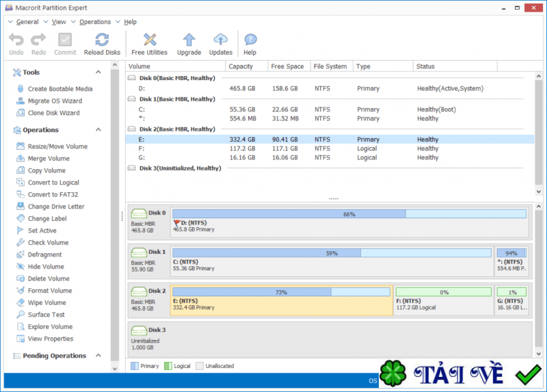The image size is (547, 392).
Task: Expand the Pending Operations section
Action: point(97,356)
